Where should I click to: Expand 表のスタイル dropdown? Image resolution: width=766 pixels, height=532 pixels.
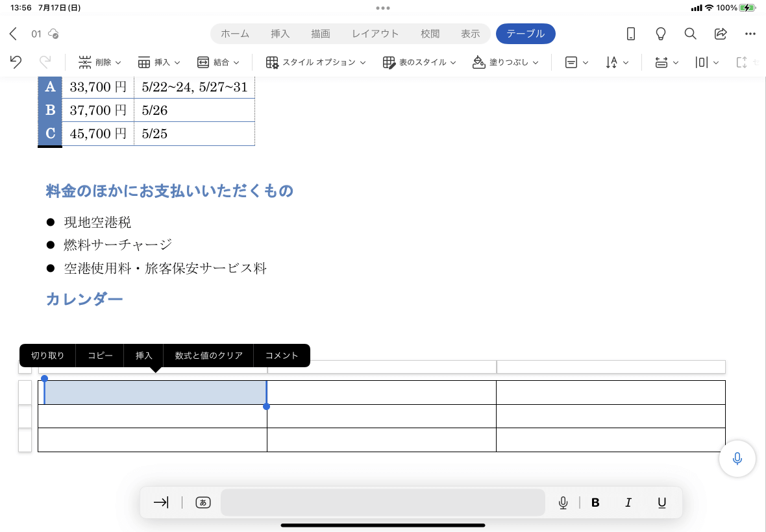coord(453,63)
